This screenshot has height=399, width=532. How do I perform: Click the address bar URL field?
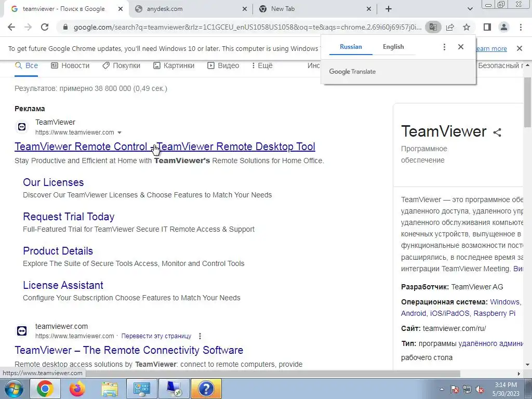click(x=247, y=27)
